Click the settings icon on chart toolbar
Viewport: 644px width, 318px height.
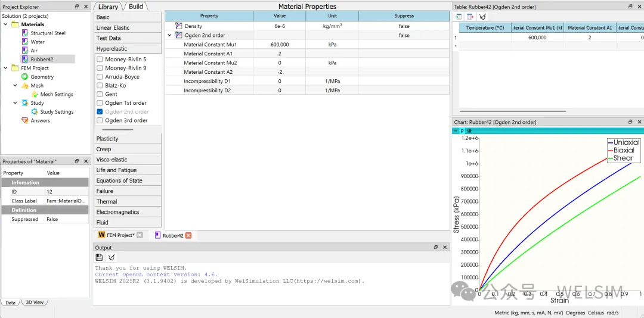pos(469,131)
